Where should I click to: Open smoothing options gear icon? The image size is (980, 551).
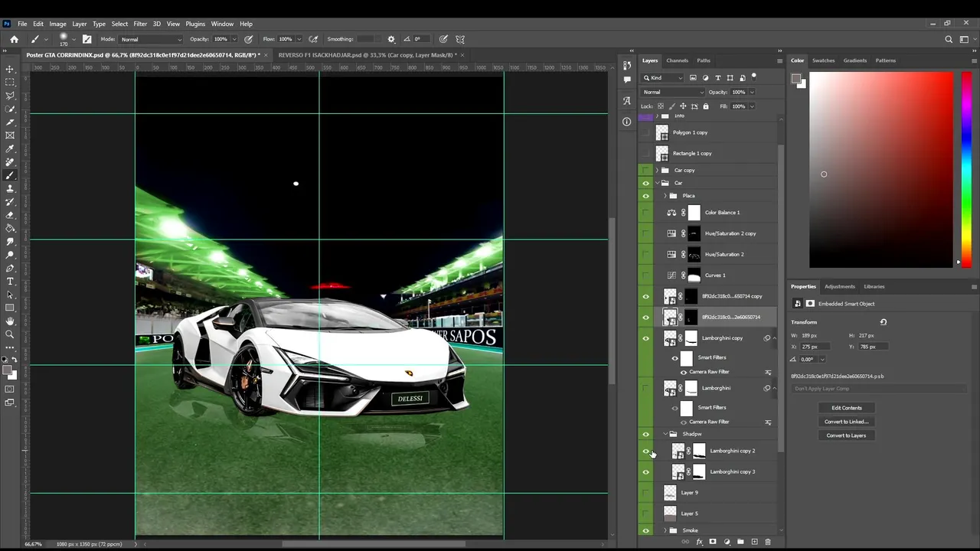[x=391, y=39]
